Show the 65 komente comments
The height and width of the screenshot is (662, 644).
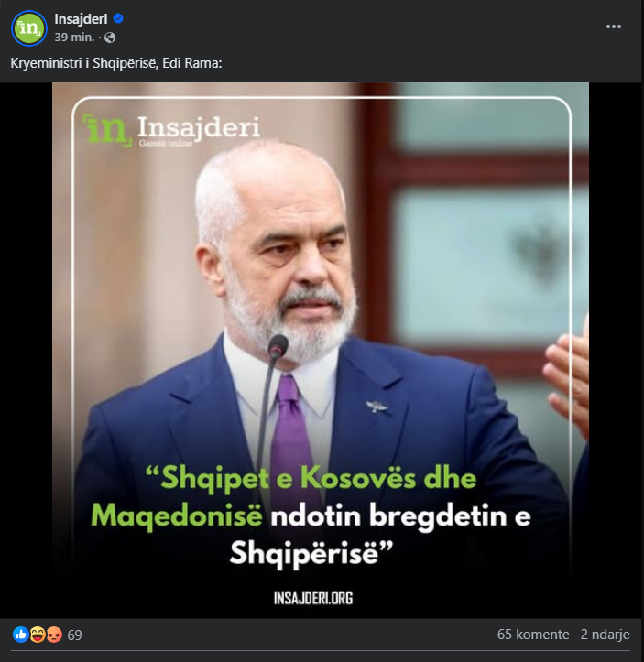coord(533,635)
